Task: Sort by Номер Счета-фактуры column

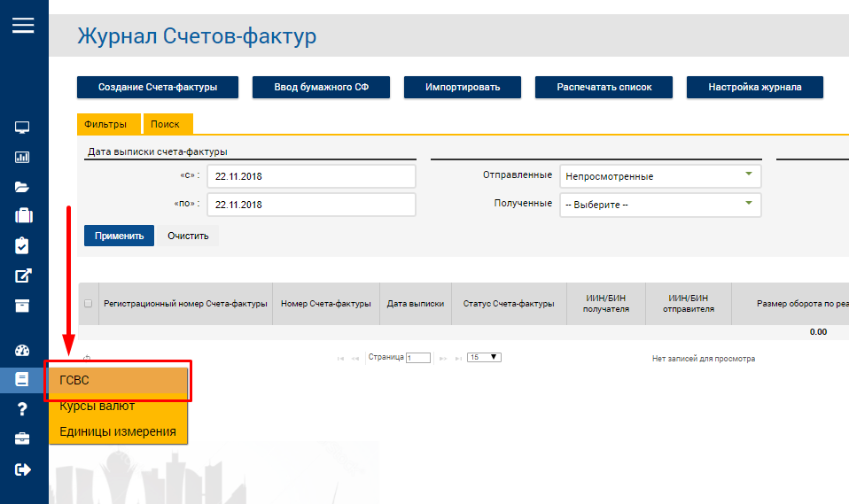Action: (x=326, y=304)
